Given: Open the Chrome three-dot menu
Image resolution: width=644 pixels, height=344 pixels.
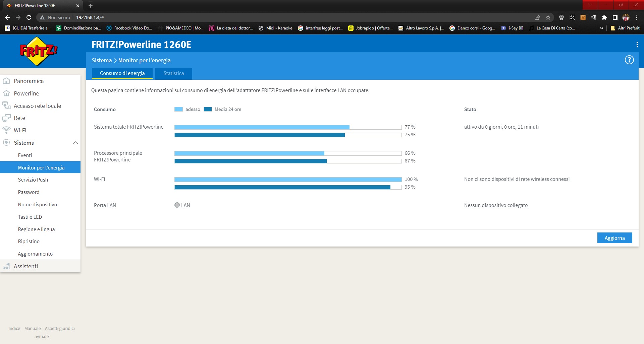Looking at the screenshot, I should point(637,17).
